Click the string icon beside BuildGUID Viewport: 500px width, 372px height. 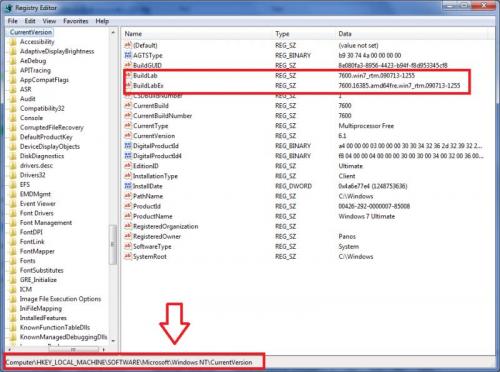coord(128,65)
